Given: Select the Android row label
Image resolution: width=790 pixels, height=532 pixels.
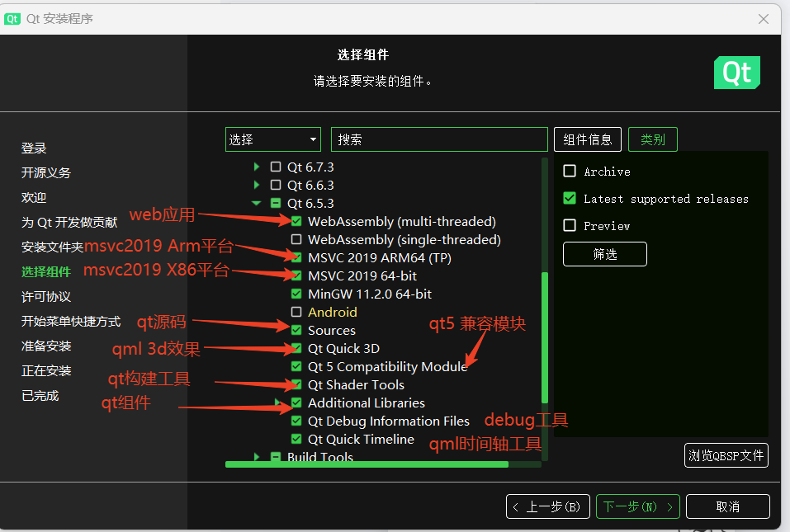Looking at the screenshot, I should (x=333, y=312).
